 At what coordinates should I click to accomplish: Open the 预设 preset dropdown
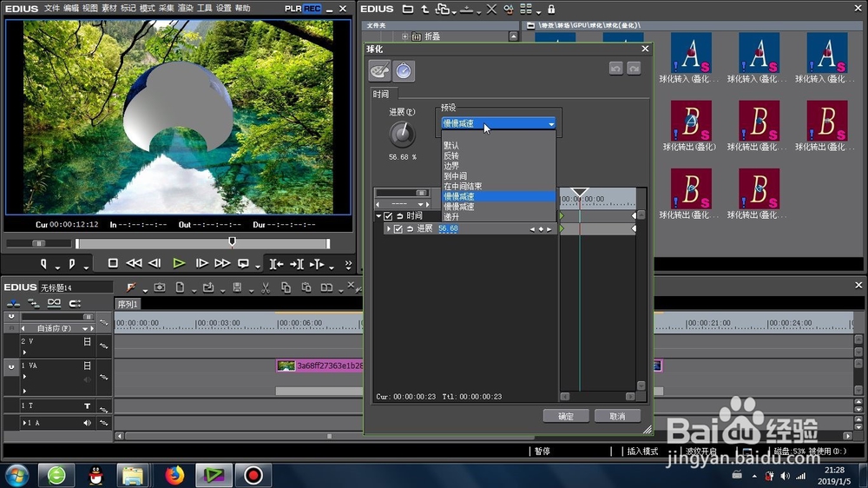(498, 123)
